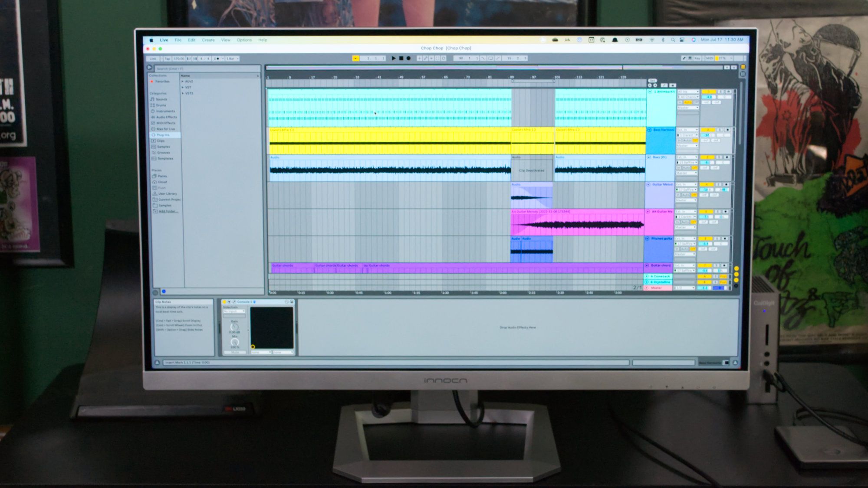Mute the Ahiimba Kit track activator
The height and width of the screenshot is (488, 868).
[708, 92]
